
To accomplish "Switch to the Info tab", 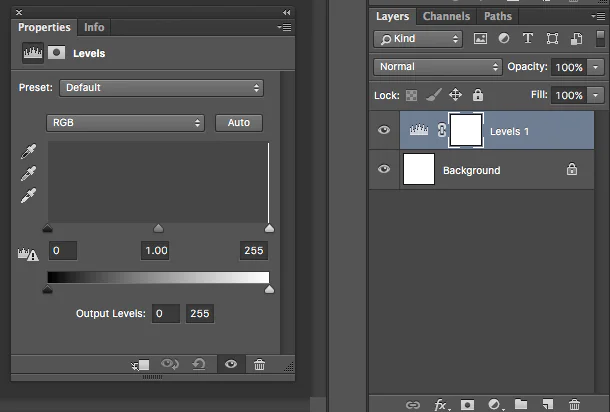I will (x=94, y=27).
